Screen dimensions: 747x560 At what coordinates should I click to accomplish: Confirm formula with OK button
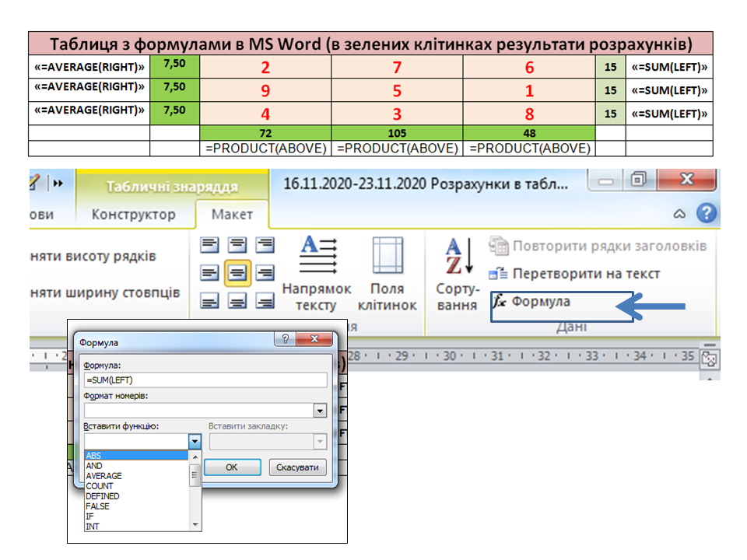pyautogui.click(x=232, y=467)
